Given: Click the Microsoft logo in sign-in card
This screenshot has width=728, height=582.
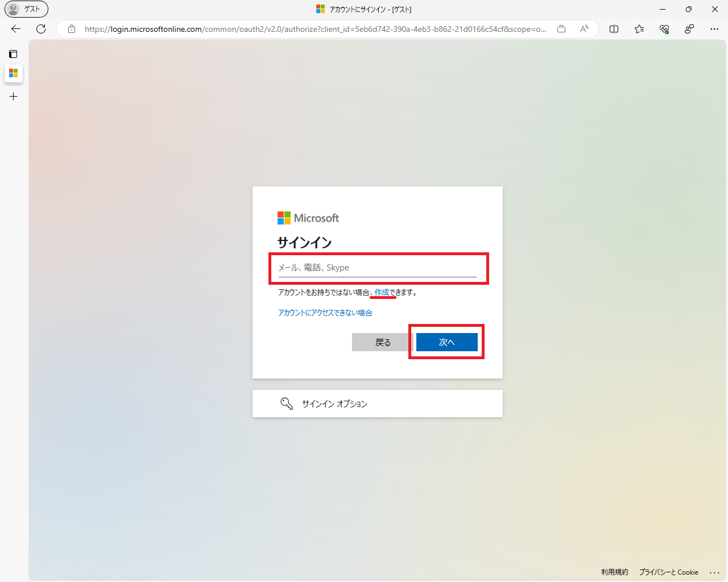Looking at the screenshot, I should coord(308,218).
